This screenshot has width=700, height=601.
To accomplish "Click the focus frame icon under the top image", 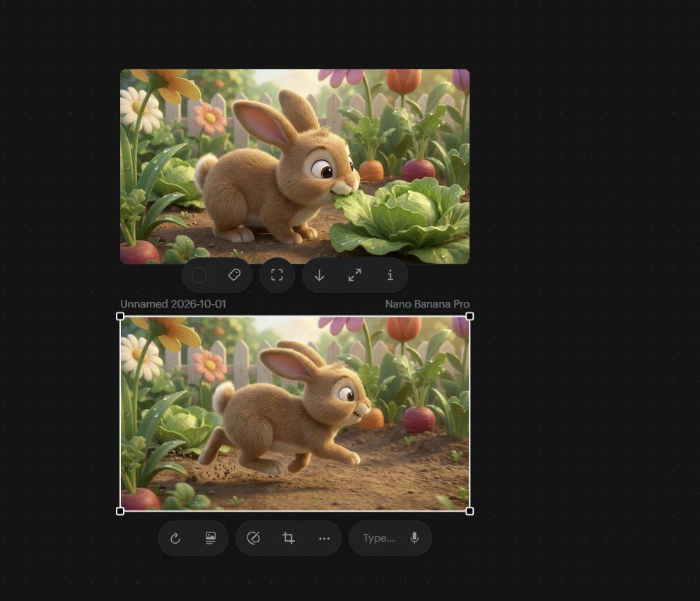I will [x=276, y=275].
